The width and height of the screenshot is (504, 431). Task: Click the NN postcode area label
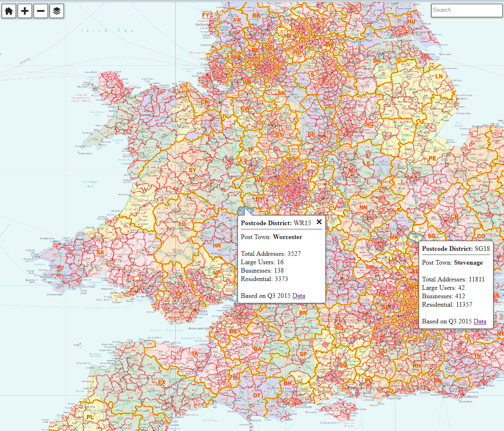[x=363, y=208]
